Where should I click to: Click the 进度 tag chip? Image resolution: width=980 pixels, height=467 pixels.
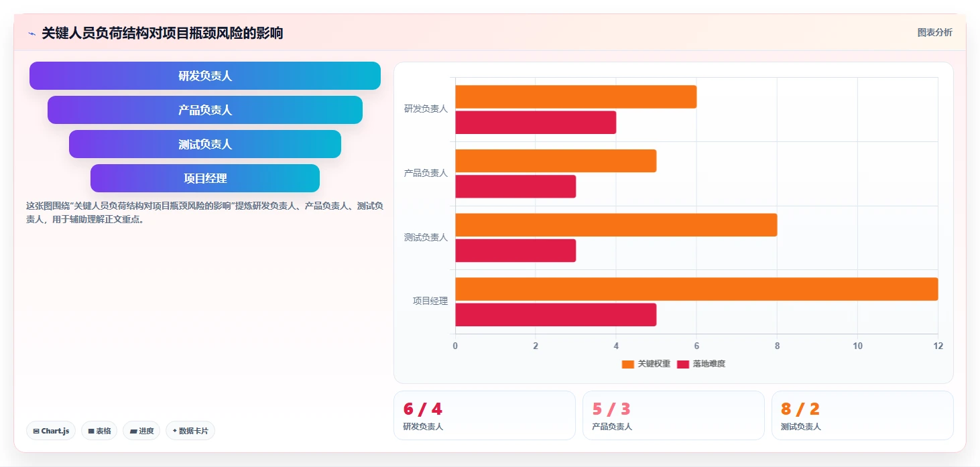(141, 431)
